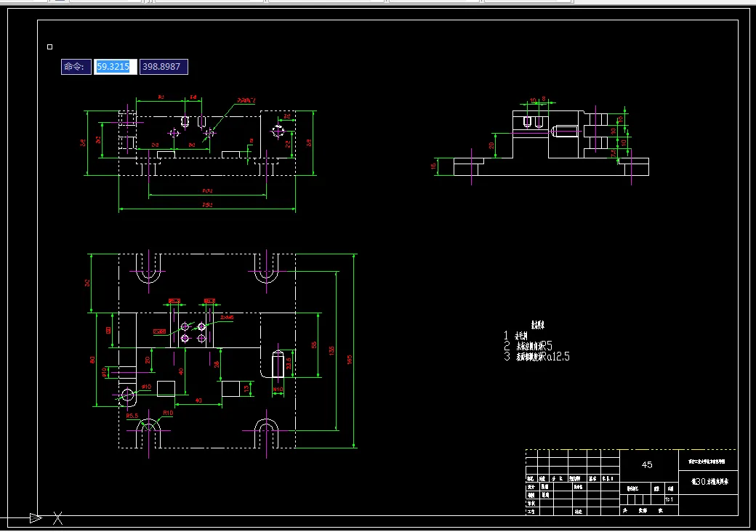Screen dimensions: 756x532
Task: Select the 16 base thickness dimension in side view
Action: coord(433,166)
